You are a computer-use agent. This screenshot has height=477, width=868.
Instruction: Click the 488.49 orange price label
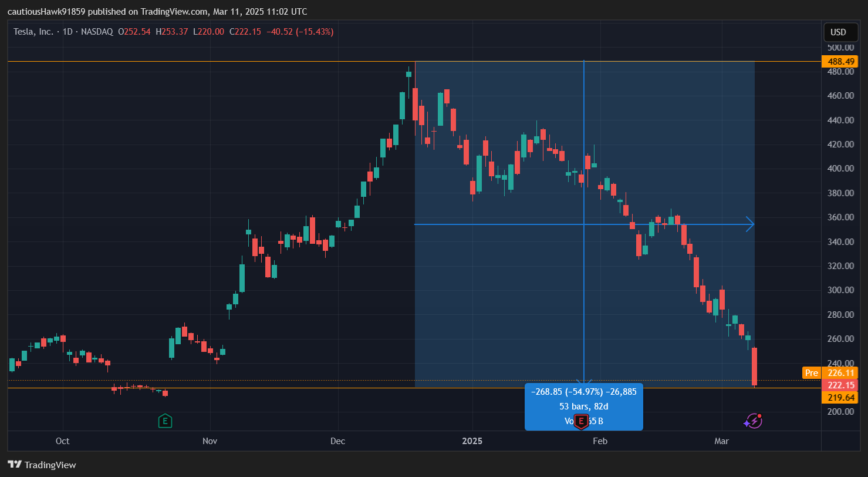click(840, 61)
